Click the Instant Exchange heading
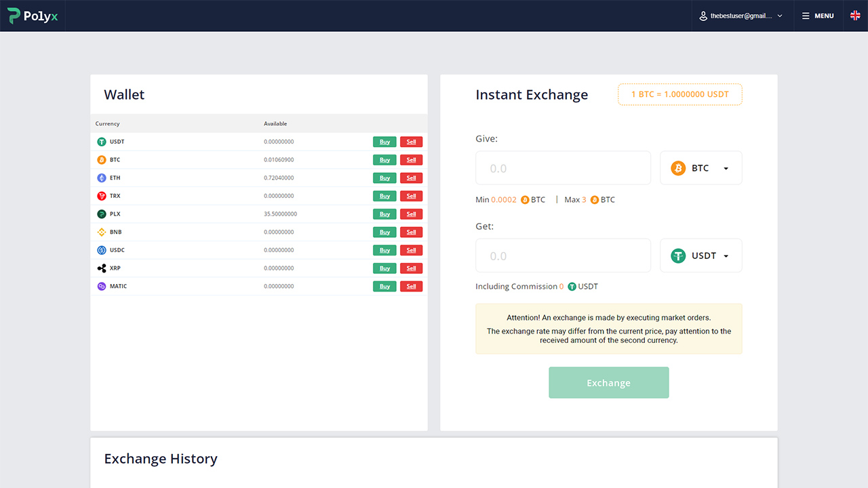The height and width of the screenshot is (488, 868). pyautogui.click(x=532, y=95)
